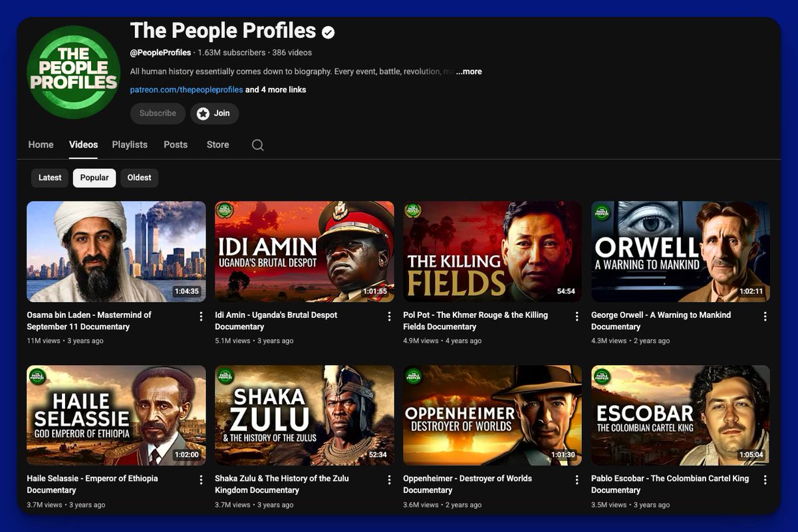Sort videos by Latest
The image size is (798, 532).
point(50,178)
